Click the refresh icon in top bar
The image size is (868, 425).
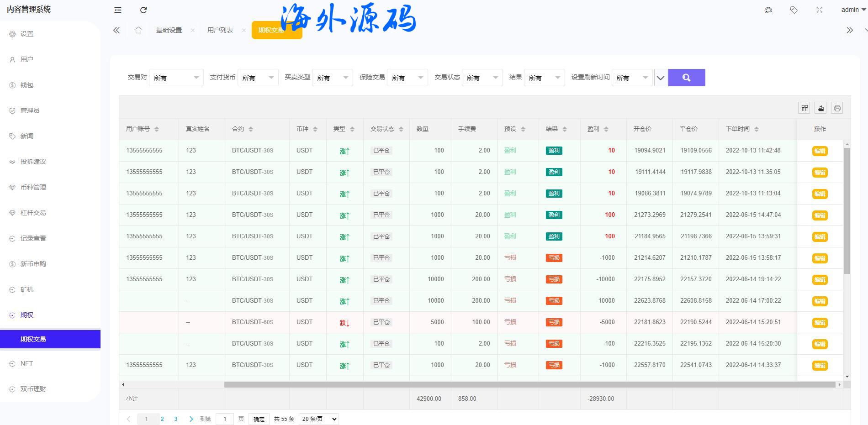[x=143, y=10]
